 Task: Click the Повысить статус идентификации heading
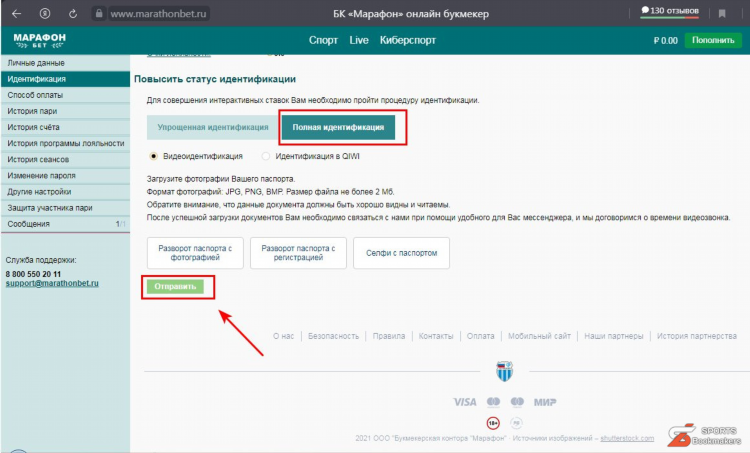click(x=215, y=79)
